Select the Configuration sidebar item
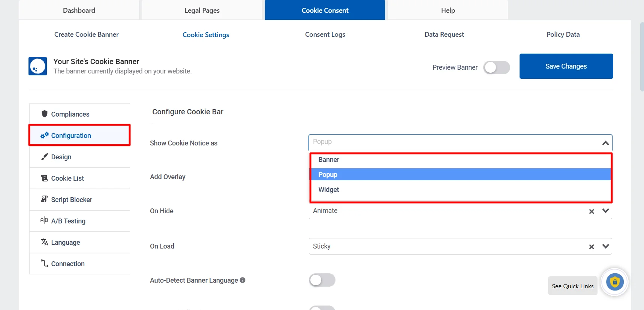This screenshot has height=310, width=644. tap(80, 135)
